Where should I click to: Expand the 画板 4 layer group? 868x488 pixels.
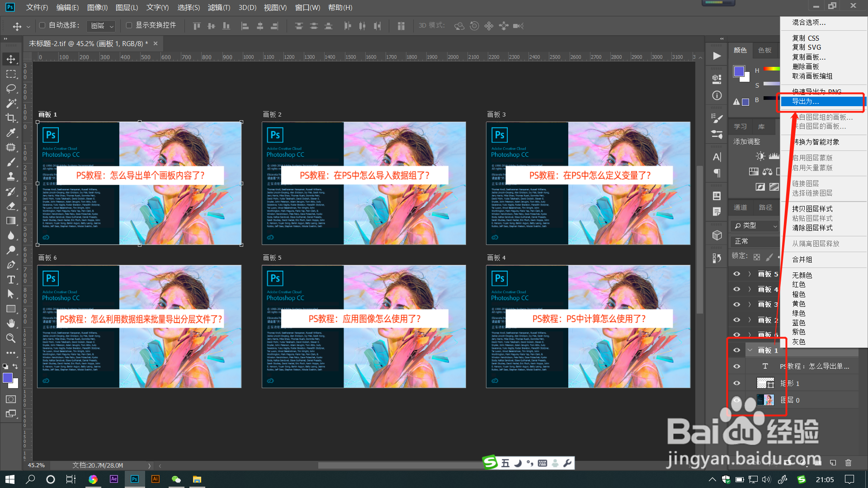pos(750,289)
